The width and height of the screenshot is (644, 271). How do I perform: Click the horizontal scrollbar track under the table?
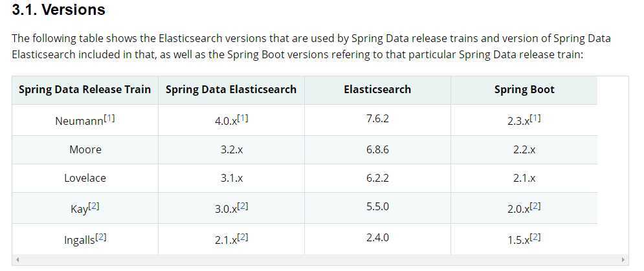tap(320, 260)
